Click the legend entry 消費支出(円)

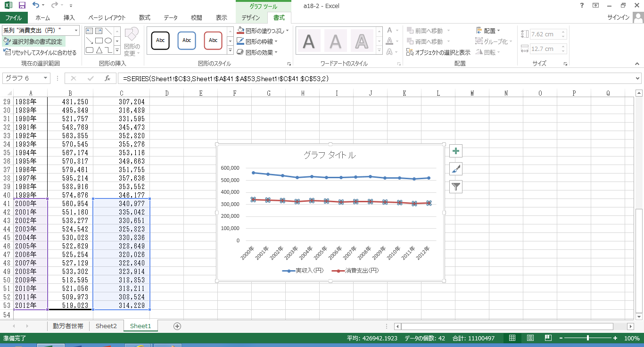tap(355, 271)
